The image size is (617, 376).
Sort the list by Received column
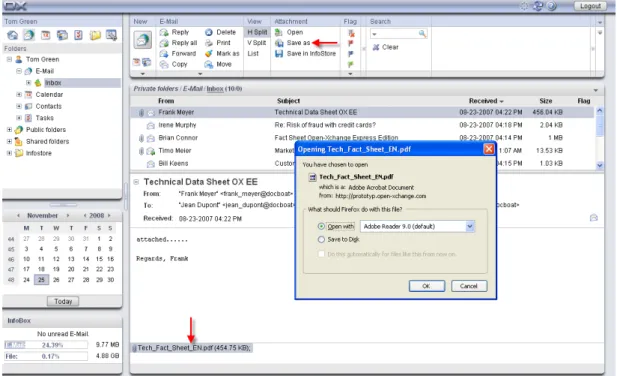[x=486, y=101]
